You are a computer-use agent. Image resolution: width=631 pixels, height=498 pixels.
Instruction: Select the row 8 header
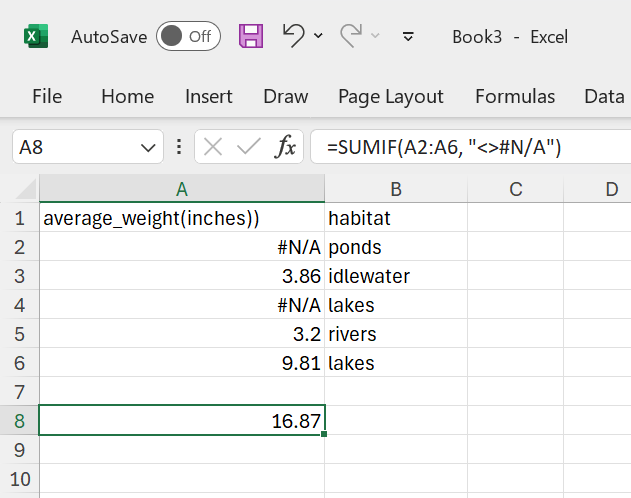[x=19, y=421]
